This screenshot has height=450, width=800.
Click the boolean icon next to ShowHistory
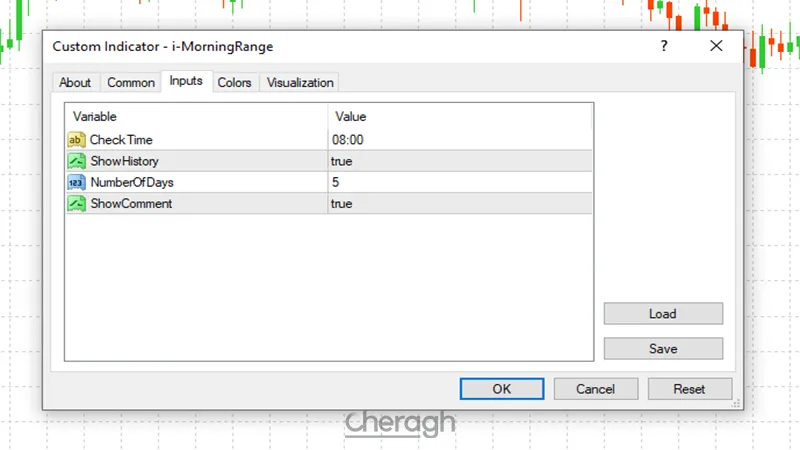click(76, 161)
